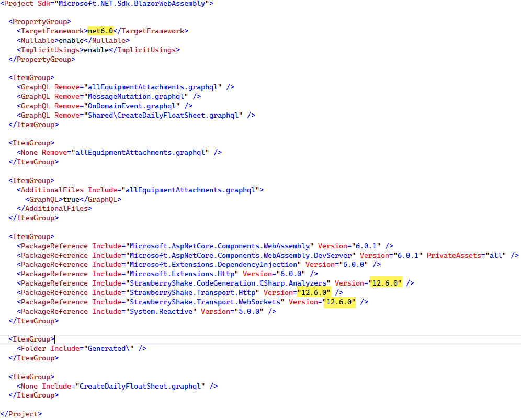Screen dimensions: 521x420
Task: Click the opening PropertyGroup tag
Action: 40,22
